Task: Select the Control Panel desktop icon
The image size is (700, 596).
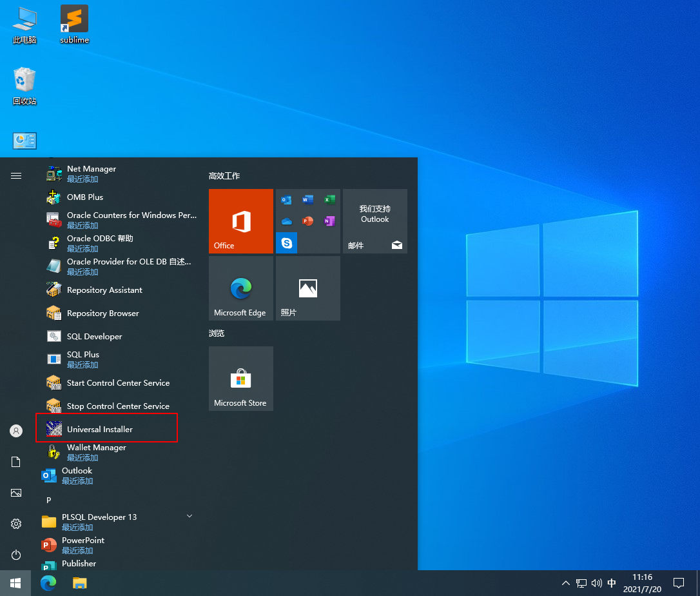Action: [24, 141]
